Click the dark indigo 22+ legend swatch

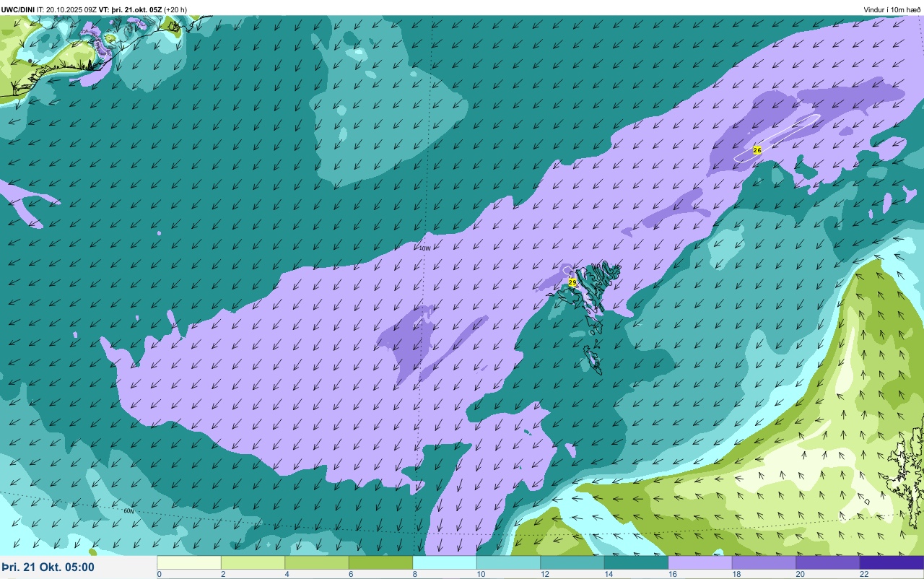(892, 562)
